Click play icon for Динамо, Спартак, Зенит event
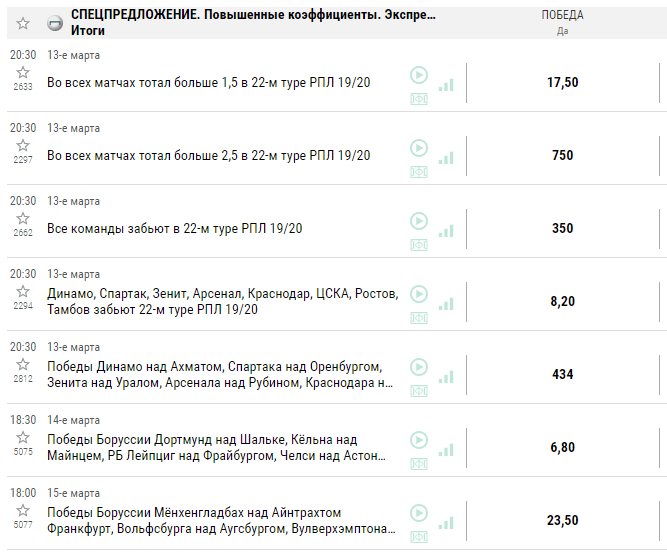The height and width of the screenshot is (556, 667). (419, 293)
